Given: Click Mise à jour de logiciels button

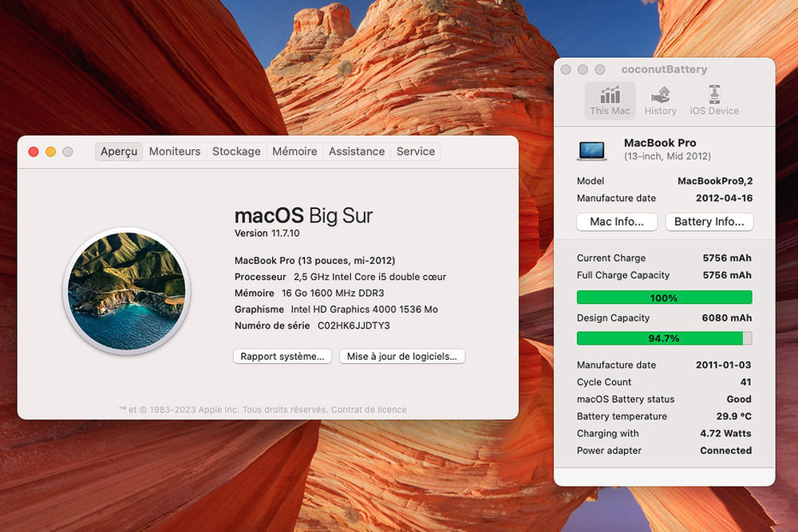Looking at the screenshot, I should click(402, 357).
